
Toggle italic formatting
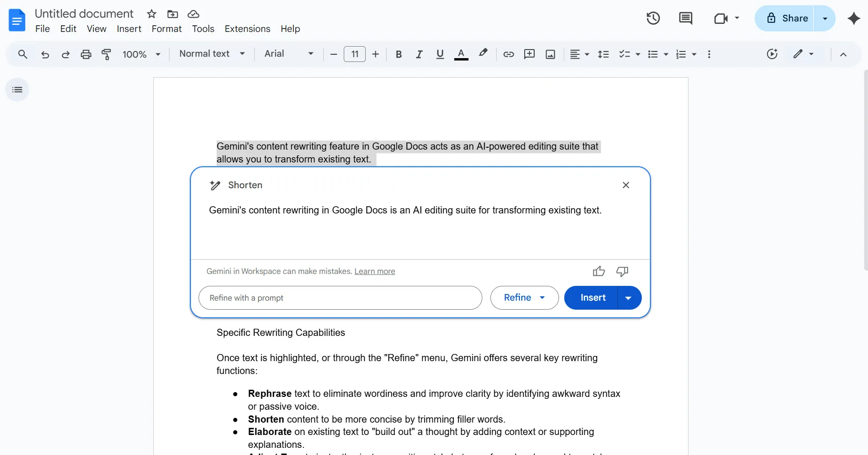click(419, 54)
